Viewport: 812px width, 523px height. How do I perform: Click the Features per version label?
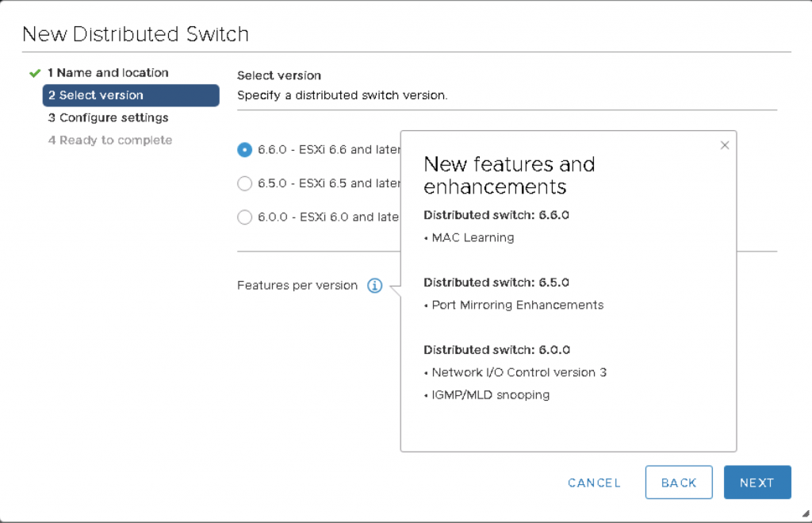[x=297, y=286]
